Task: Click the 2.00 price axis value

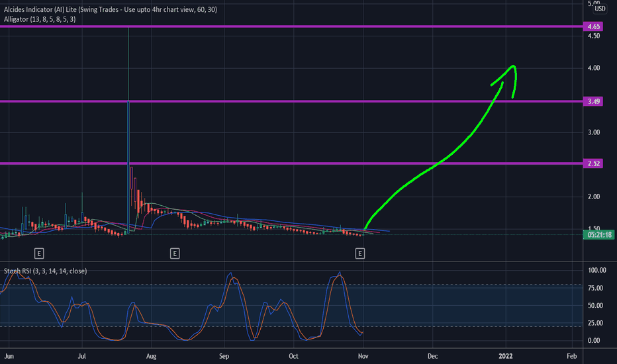Action: click(594, 197)
